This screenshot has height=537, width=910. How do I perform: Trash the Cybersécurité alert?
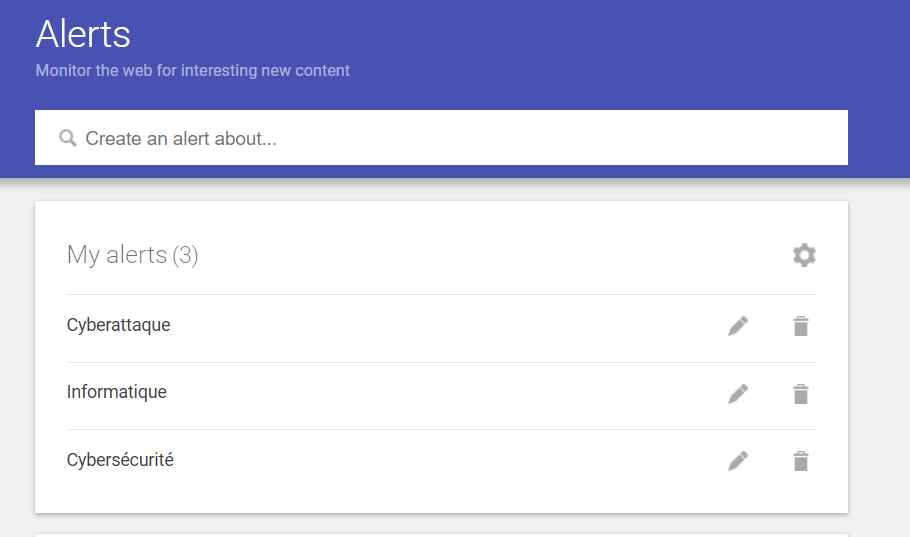pyautogui.click(x=801, y=461)
